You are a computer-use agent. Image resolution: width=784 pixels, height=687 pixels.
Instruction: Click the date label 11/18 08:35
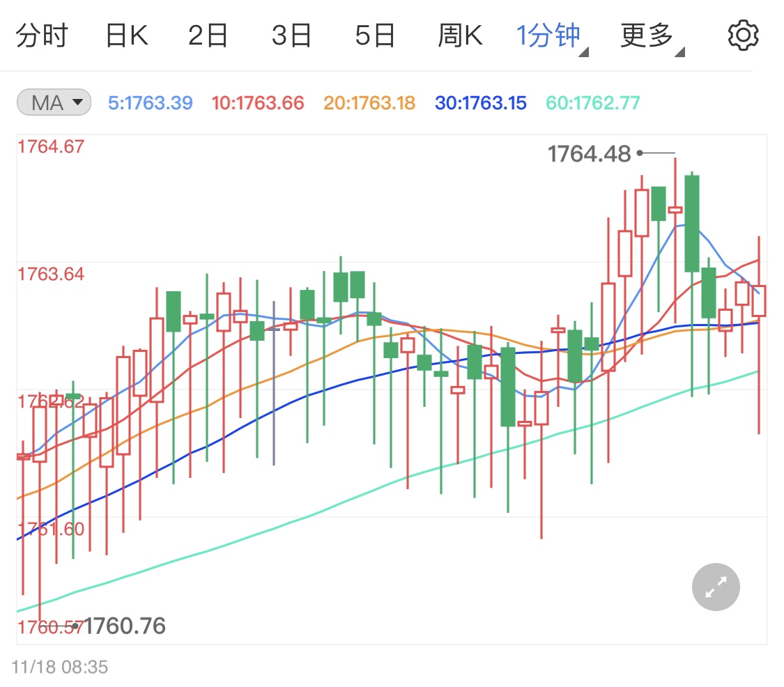coord(59,667)
